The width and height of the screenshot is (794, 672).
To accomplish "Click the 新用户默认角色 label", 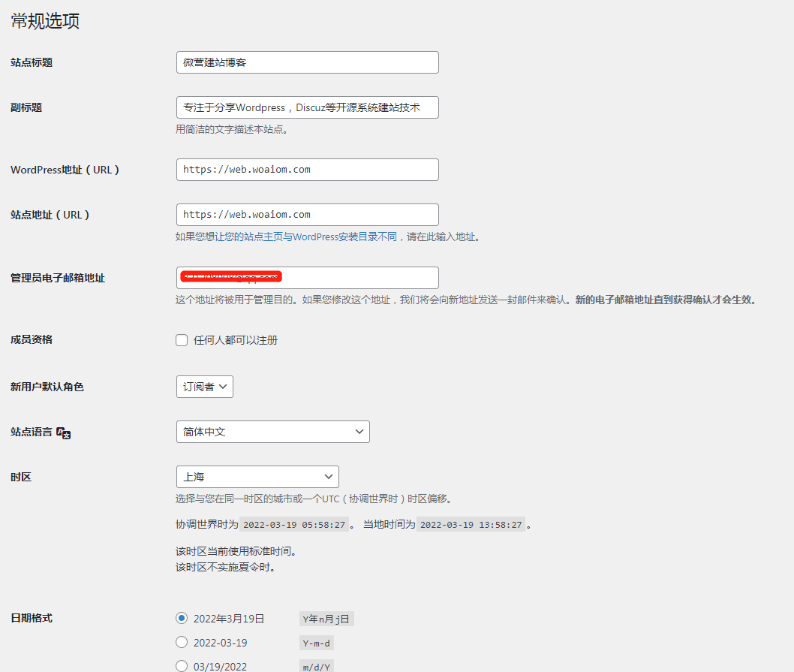I will [x=47, y=387].
